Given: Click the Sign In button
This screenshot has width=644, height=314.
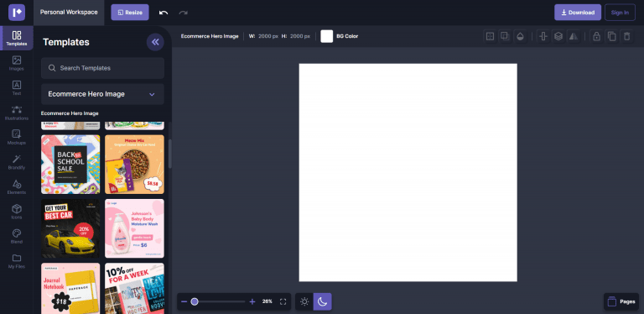Looking at the screenshot, I should pyautogui.click(x=620, y=13).
